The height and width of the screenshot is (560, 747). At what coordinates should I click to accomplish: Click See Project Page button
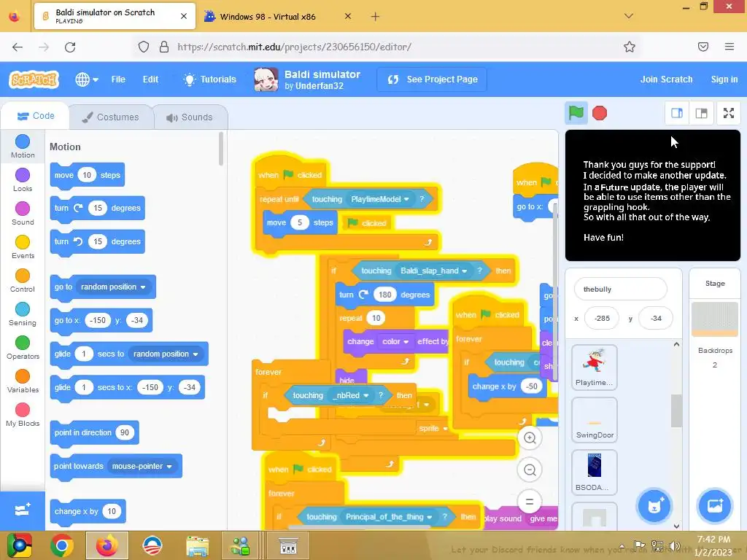pos(432,79)
